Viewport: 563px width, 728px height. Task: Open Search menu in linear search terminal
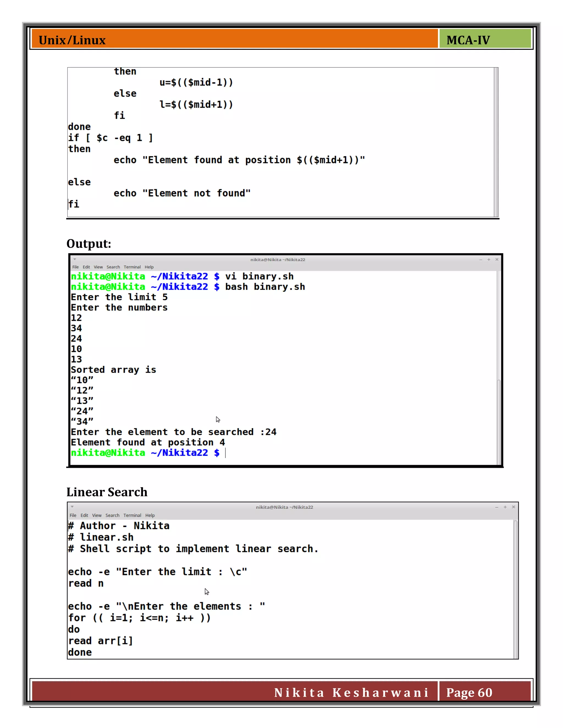[x=112, y=515]
